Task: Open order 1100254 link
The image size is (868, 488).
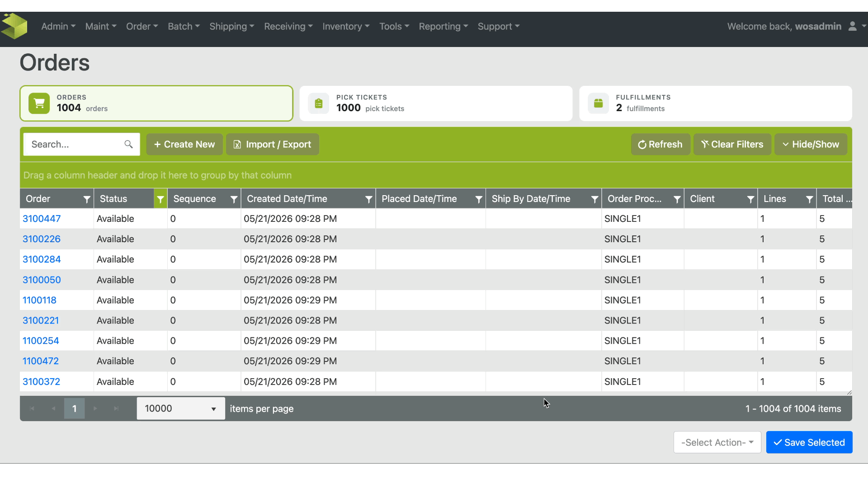Action: pyautogui.click(x=41, y=341)
